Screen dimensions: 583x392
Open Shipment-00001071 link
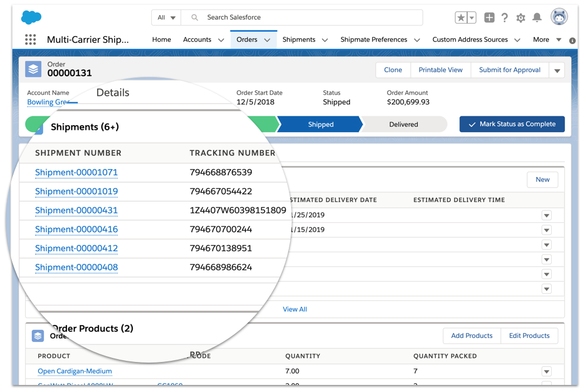(76, 172)
